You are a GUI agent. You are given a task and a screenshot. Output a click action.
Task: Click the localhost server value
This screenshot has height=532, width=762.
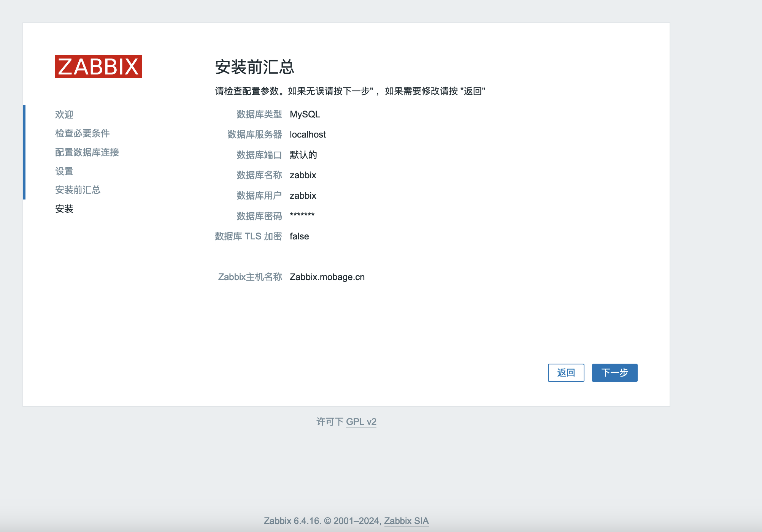(x=308, y=135)
